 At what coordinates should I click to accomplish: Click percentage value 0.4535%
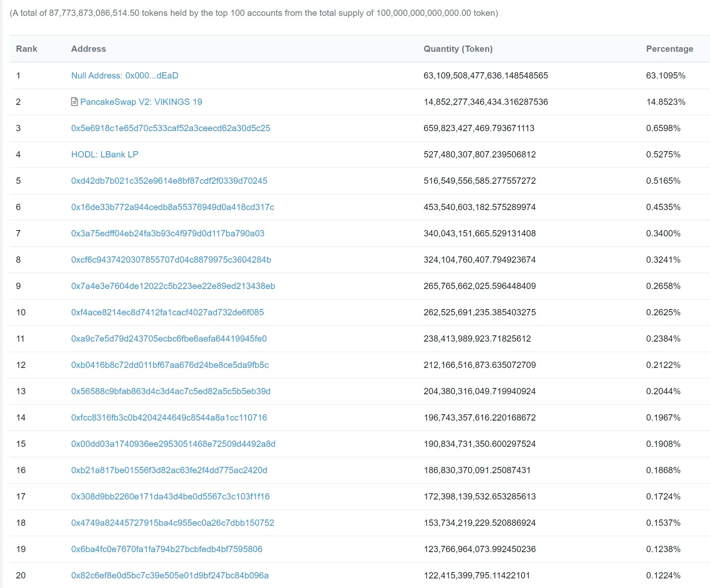click(x=663, y=207)
